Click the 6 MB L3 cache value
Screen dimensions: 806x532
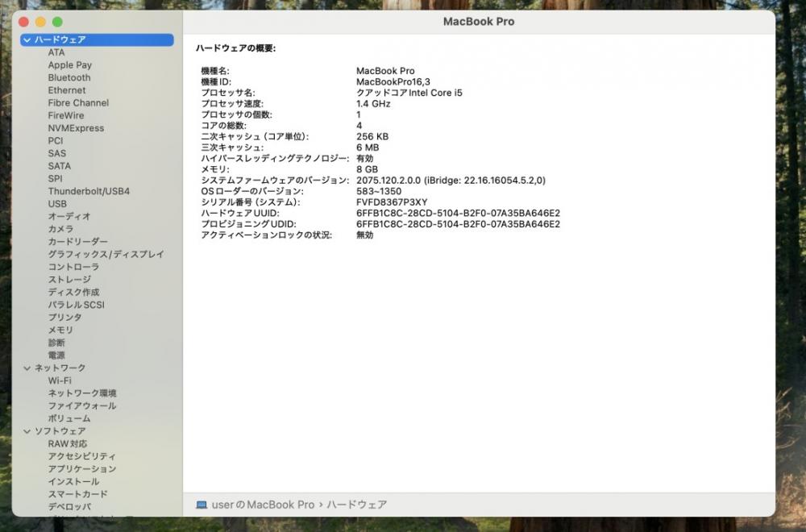[368, 148]
